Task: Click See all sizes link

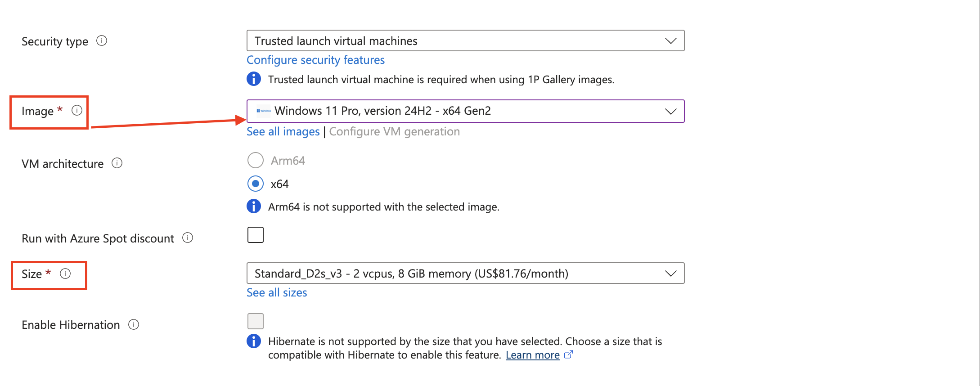Action: [x=277, y=292]
